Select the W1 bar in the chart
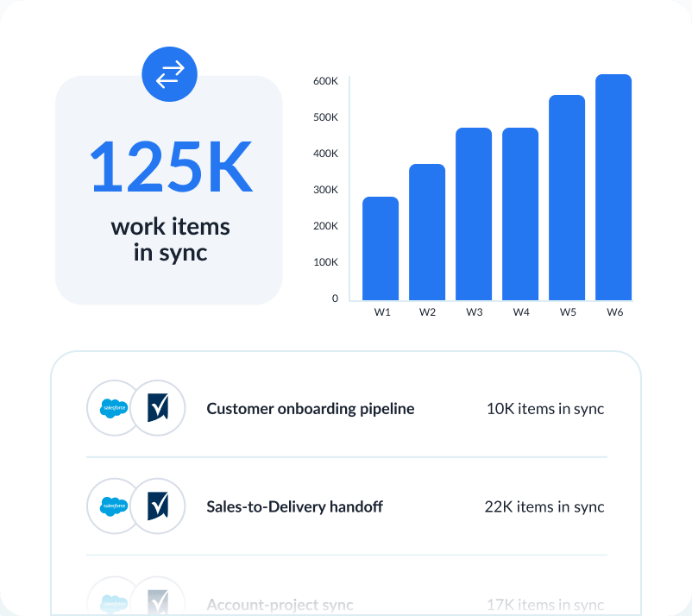The height and width of the screenshot is (616, 692). coord(381,248)
